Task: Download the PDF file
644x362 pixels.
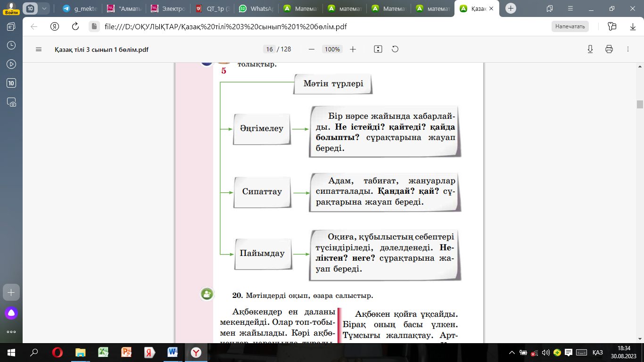Action: pos(590,49)
